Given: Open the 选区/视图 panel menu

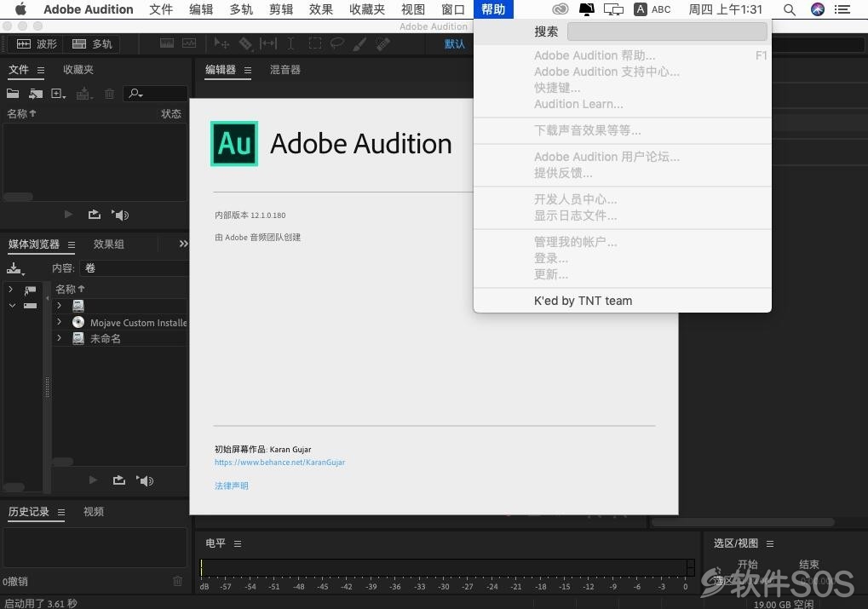Looking at the screenshot, I should (770, 544).
